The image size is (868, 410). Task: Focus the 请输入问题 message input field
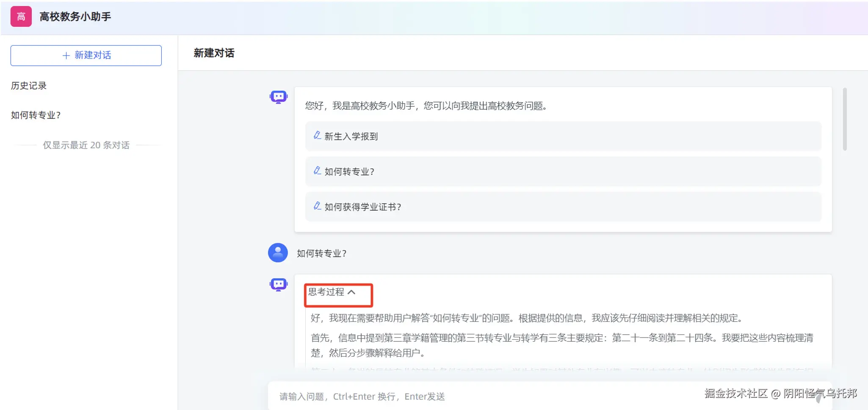coord(483,396)
